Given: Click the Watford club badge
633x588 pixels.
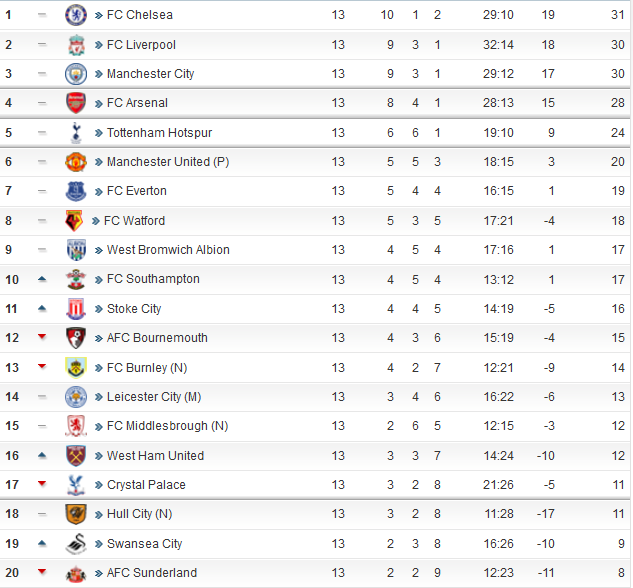Looking at the screenshot, I should click(x=74, y=221).
